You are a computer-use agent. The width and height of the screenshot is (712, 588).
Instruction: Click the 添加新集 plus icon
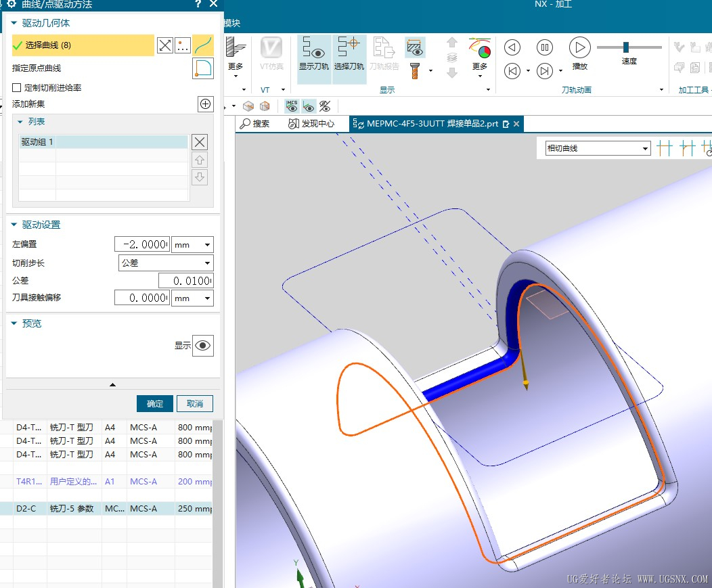point(205,104)
